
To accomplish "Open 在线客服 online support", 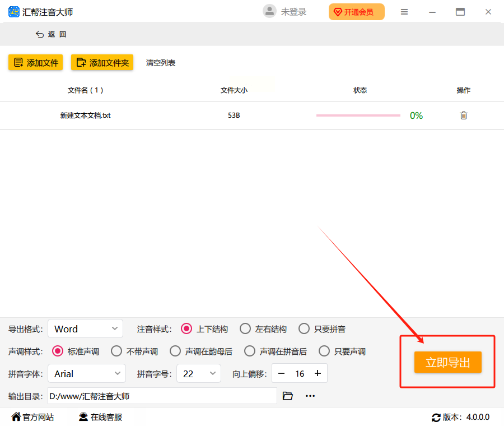I will (x=100, y=417).
